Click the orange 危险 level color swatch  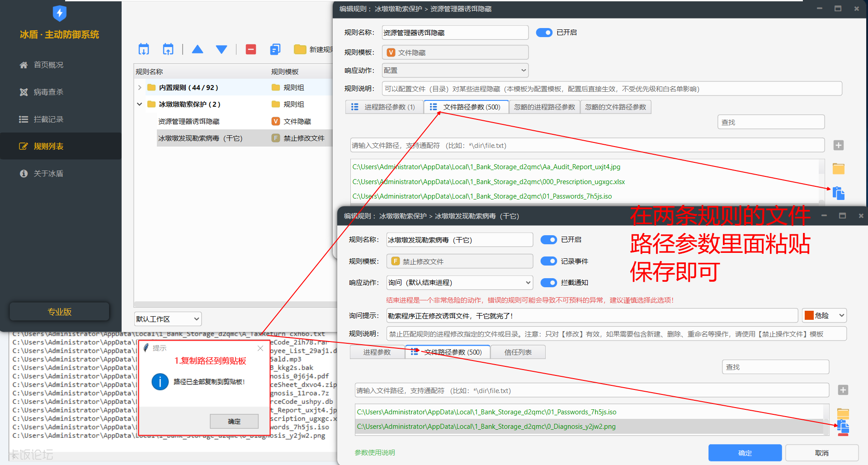click(809, 316)
